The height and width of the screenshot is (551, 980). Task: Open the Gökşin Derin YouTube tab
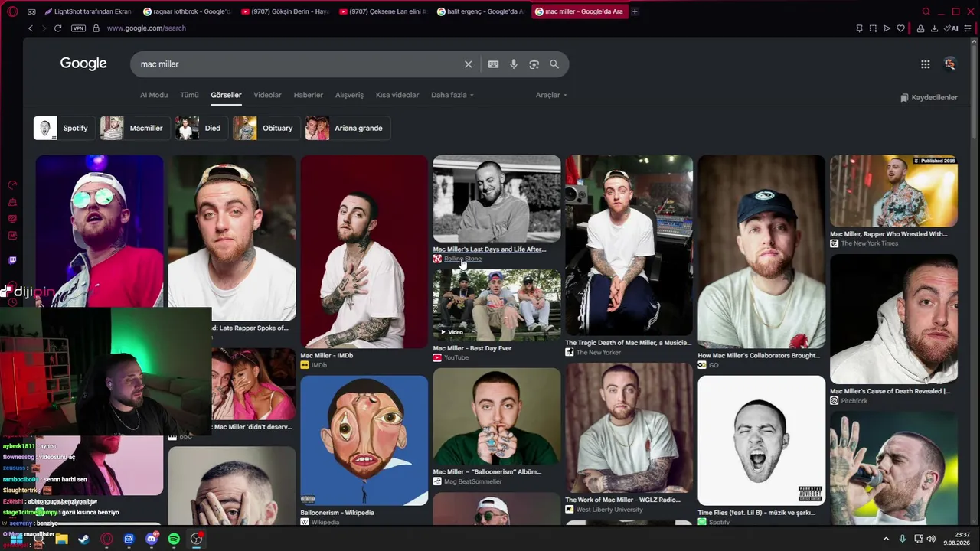[x=285, y=11]
